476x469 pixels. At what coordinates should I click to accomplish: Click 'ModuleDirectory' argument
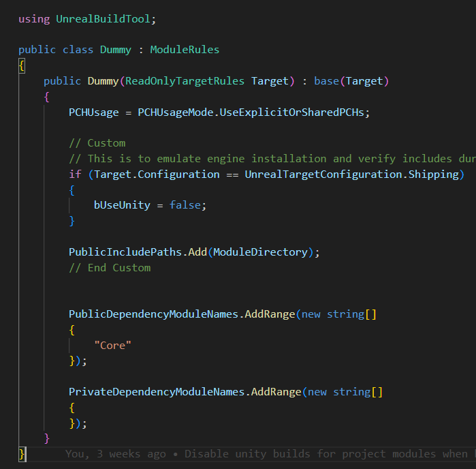(260, 252)
